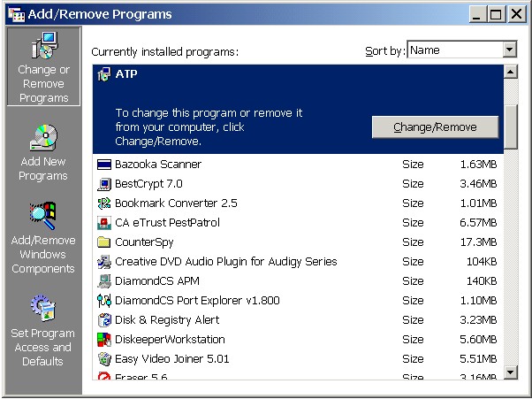This screenshot has width=532, height=399.
Task: Select CA eTrust PestPatrol entry
Action: 298,223
